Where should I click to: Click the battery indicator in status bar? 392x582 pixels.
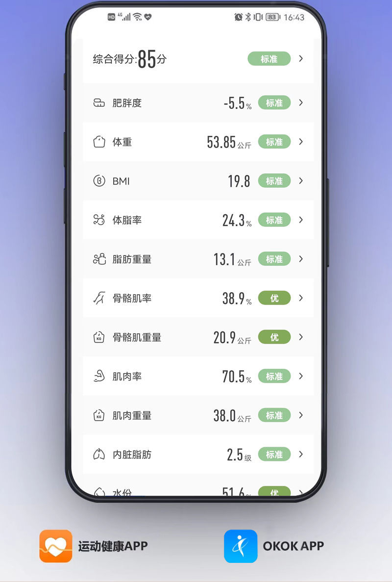click(272, 17)
